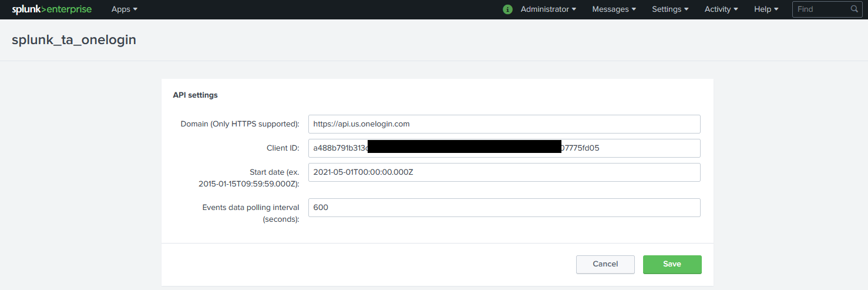
Task: Open the Apps dropdown menu
Action: coord(125,9)
